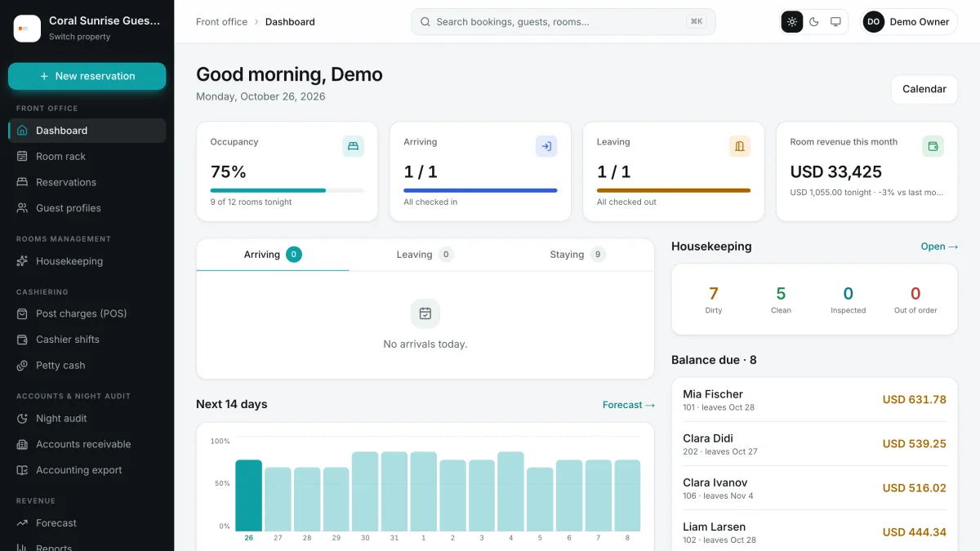This screenshot has width=980, height=551.
Task: Open Guest profiles in sidebar
Action: [87, 208]
